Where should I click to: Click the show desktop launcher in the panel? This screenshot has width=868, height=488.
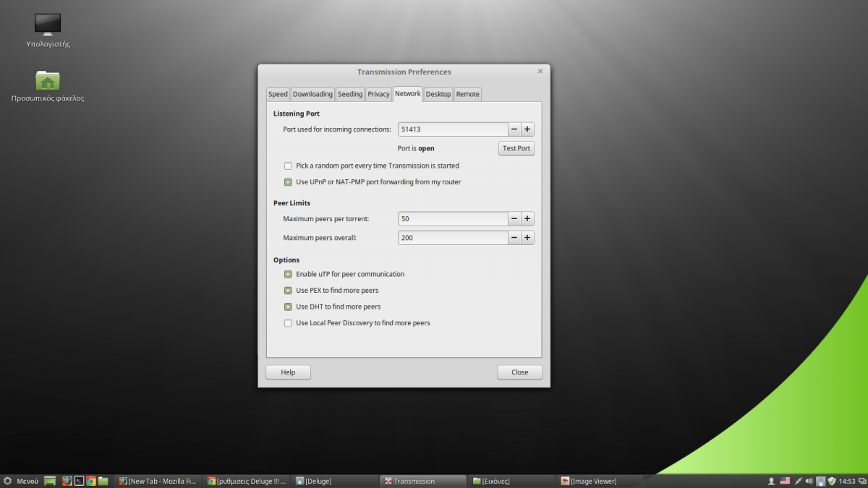50,481
